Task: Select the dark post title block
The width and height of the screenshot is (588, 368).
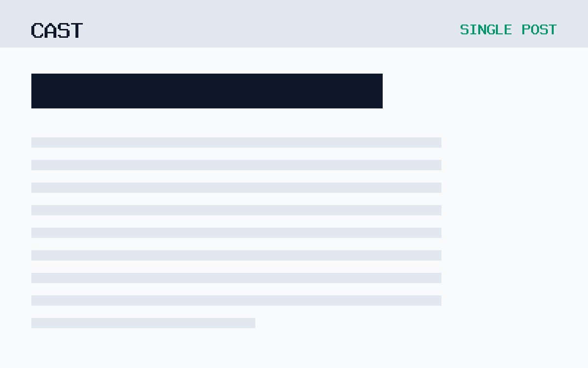Action: pos(207,91)
